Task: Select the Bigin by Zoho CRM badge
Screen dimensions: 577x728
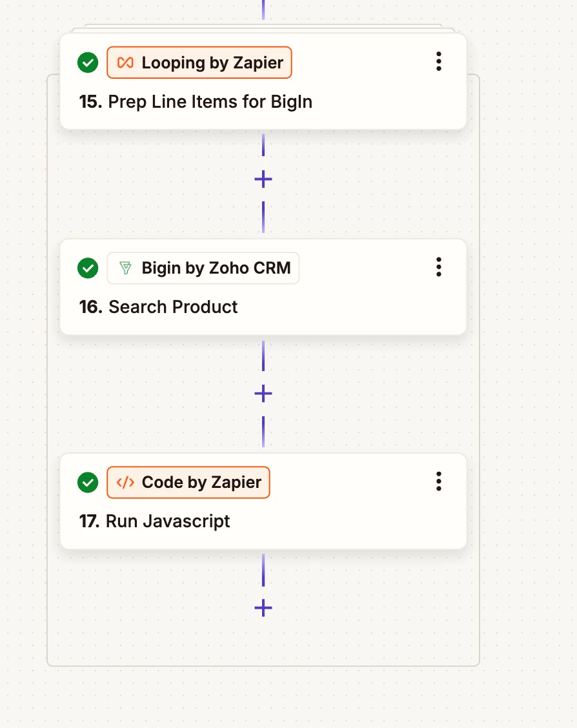Action: 203,268
